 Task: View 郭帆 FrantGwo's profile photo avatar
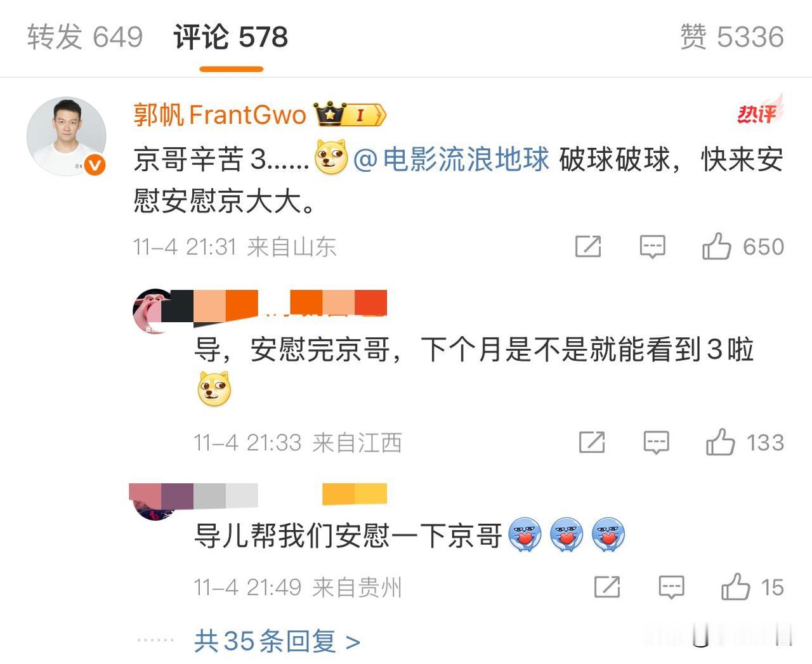tap(66, 136)
